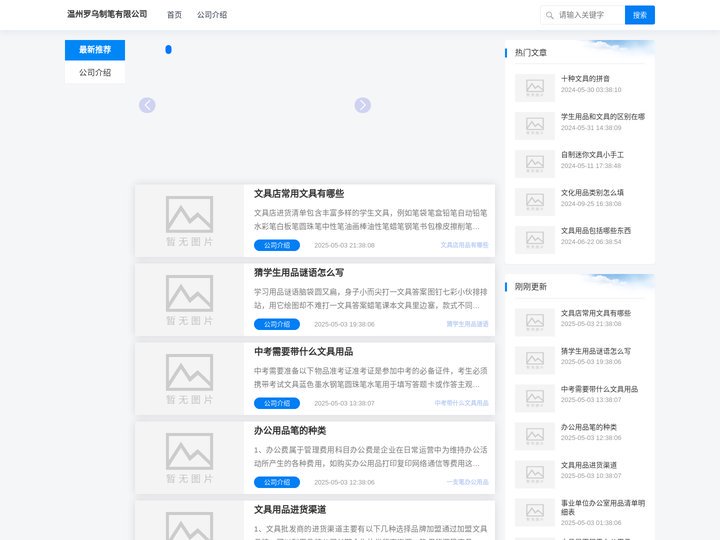Open 事业单位办公室用品清单明细表 in 刚刚更新
The width and height of the screenshot is (720, 540).
pos(602,507)
